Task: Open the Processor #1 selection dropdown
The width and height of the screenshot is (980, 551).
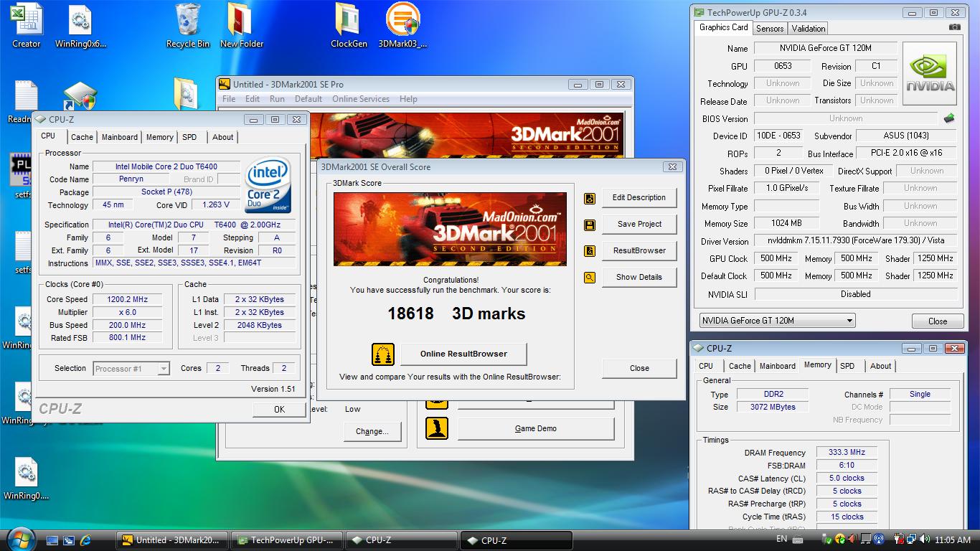Action: [x=131, y=369]
